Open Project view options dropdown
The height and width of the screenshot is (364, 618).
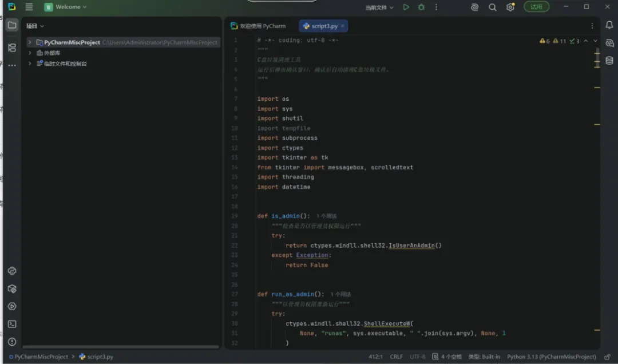pos(35,26)
